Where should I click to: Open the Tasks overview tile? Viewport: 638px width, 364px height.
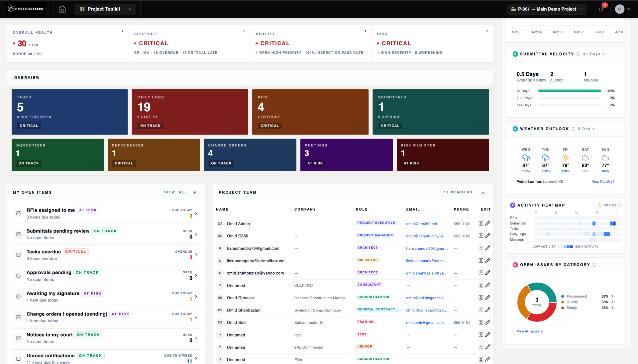pos(70,112)
